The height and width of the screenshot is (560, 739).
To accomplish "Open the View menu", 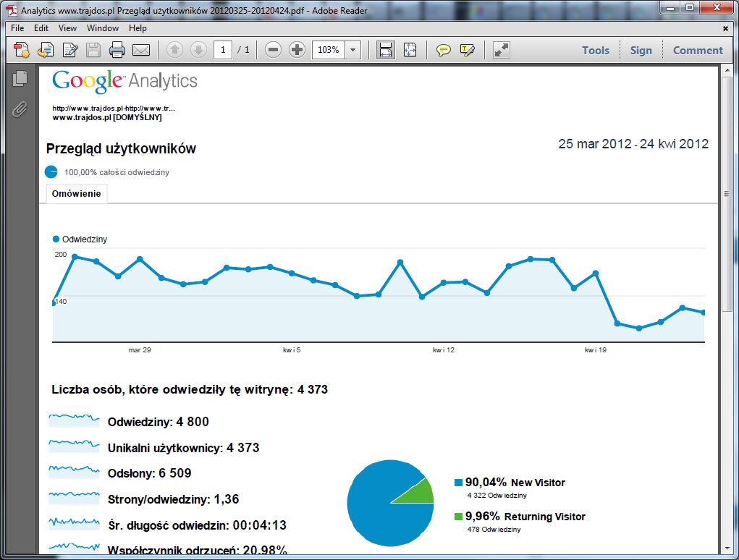I will click(x=67, y=28).
